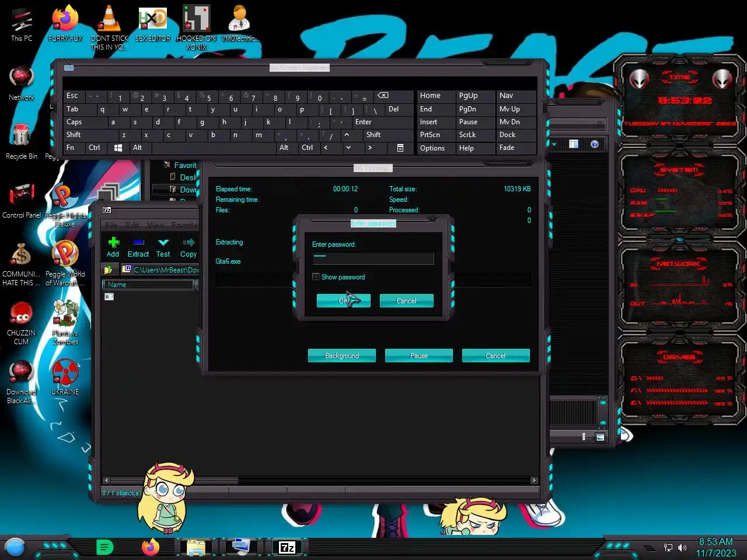This screenshot has width=747, height=560.
Task: Select the Downloads item in Explorer tree
Action: point(182,190)
